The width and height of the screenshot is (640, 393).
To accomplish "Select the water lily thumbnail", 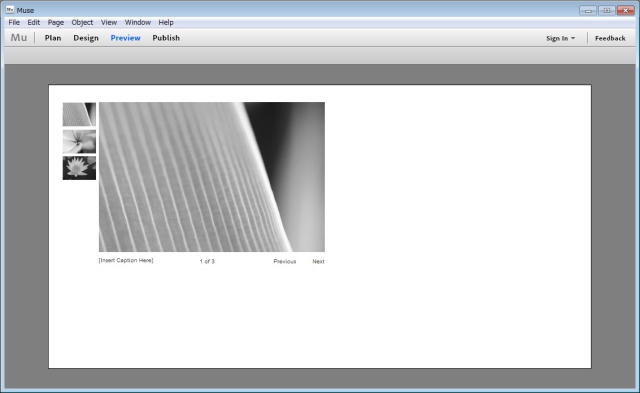I will click(79, 168).
